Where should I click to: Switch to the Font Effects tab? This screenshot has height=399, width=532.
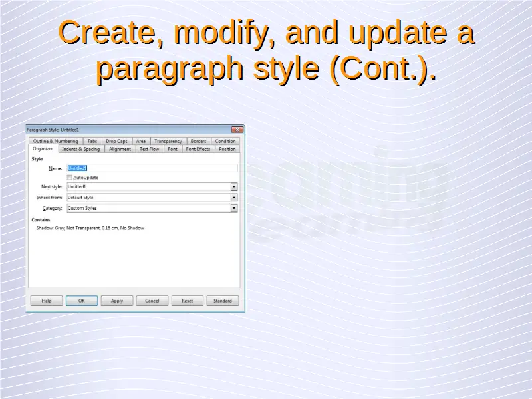[198, 149]
